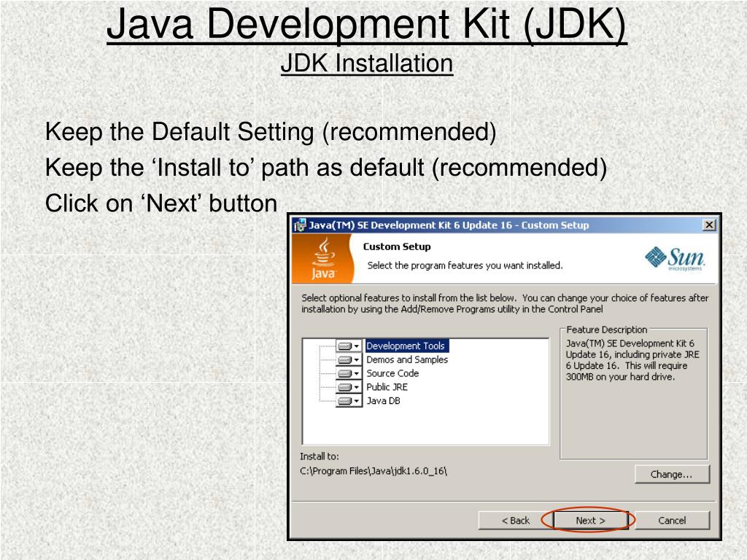Open Java DB feature drive dropdown
Image resolution: width=747 pixels, height=560 pixels.
pos(349,401)
